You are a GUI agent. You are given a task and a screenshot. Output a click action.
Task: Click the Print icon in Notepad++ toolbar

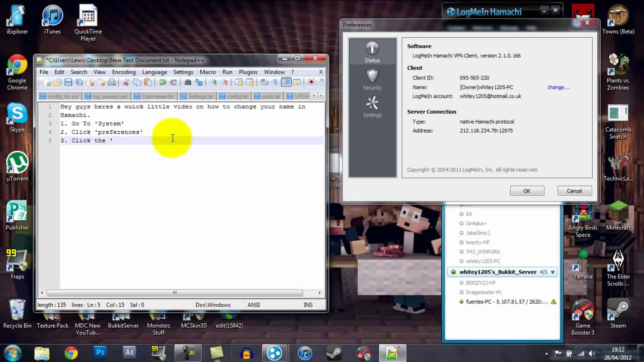pyautogui.click(x=112, y=82)
